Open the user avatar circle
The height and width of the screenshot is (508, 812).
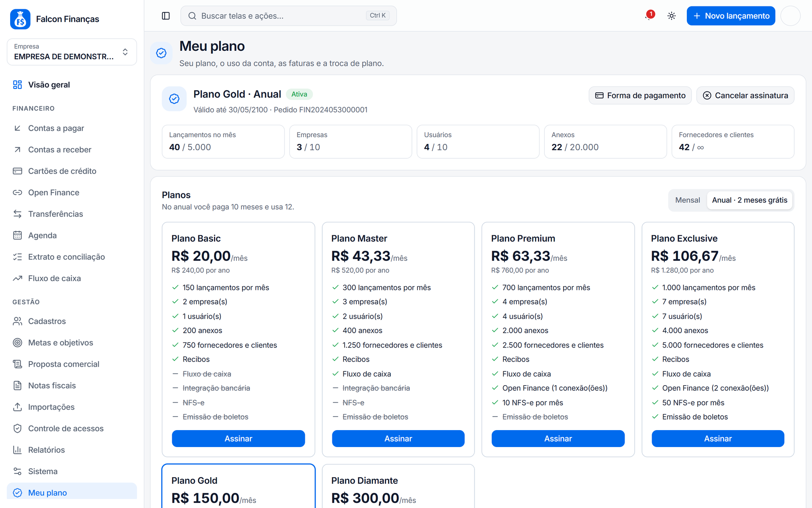click(790, 16)
